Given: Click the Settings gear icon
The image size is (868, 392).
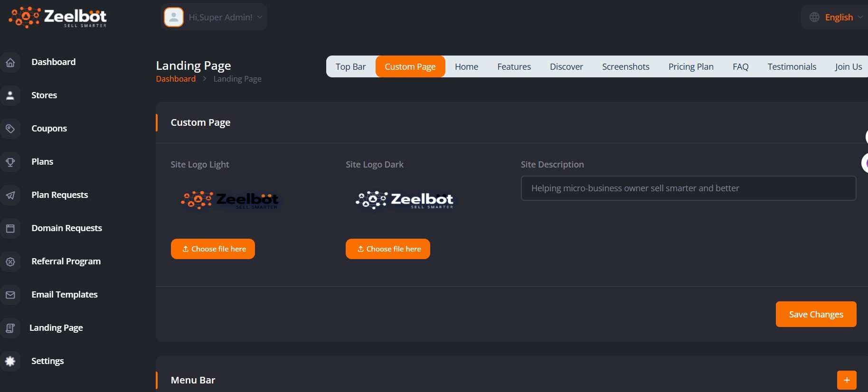Looking at the screenshot, I should pyautogui.click(x=10, y=361).
